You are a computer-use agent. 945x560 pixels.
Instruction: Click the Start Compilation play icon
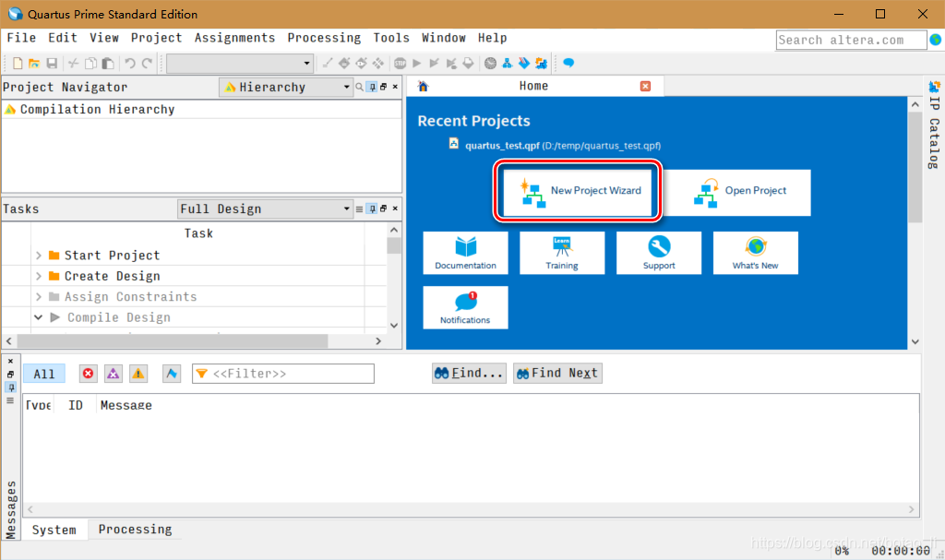(x=417, y=64)
